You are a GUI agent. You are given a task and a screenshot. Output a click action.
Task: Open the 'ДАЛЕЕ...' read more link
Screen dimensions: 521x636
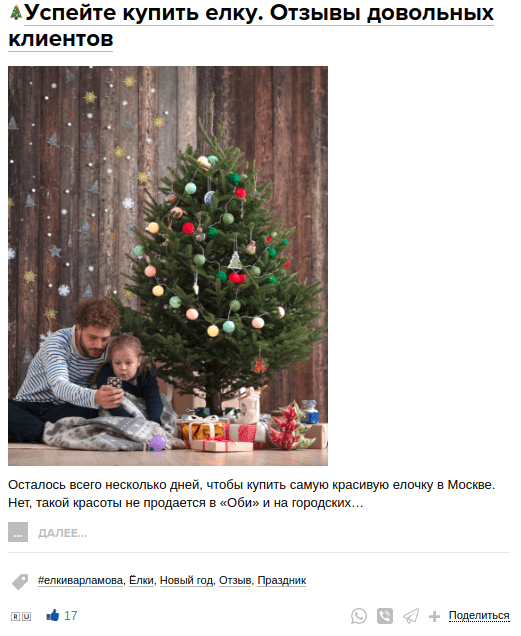pyautogui.click(x=62, y=533)
